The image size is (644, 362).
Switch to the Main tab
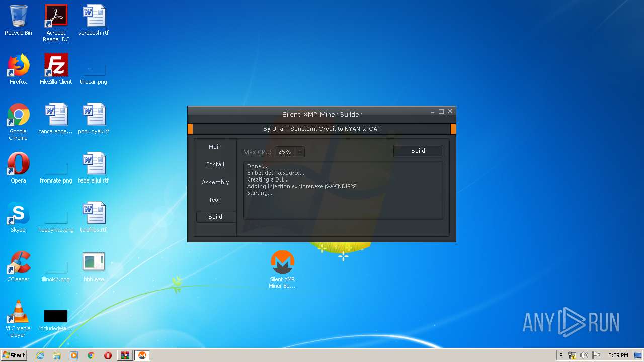(215, 147)
